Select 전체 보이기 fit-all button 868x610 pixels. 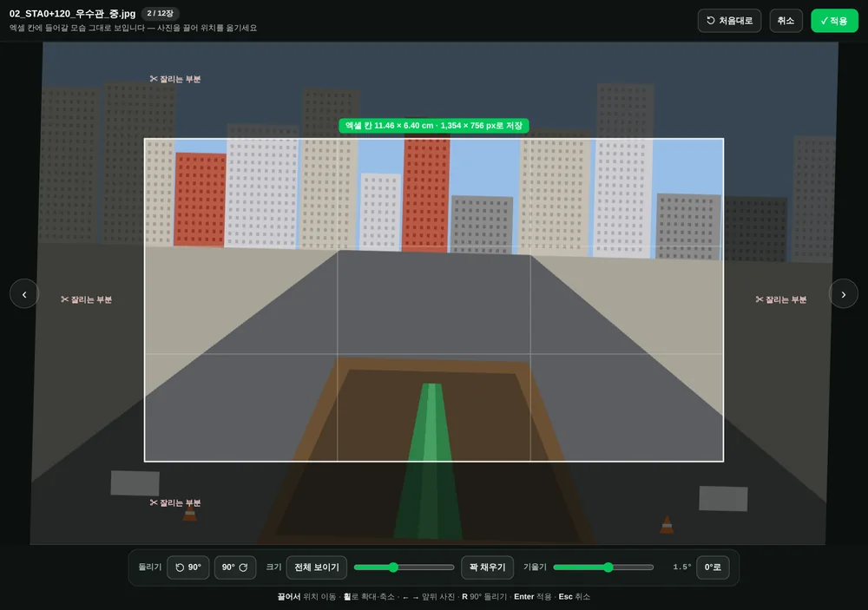317,567
